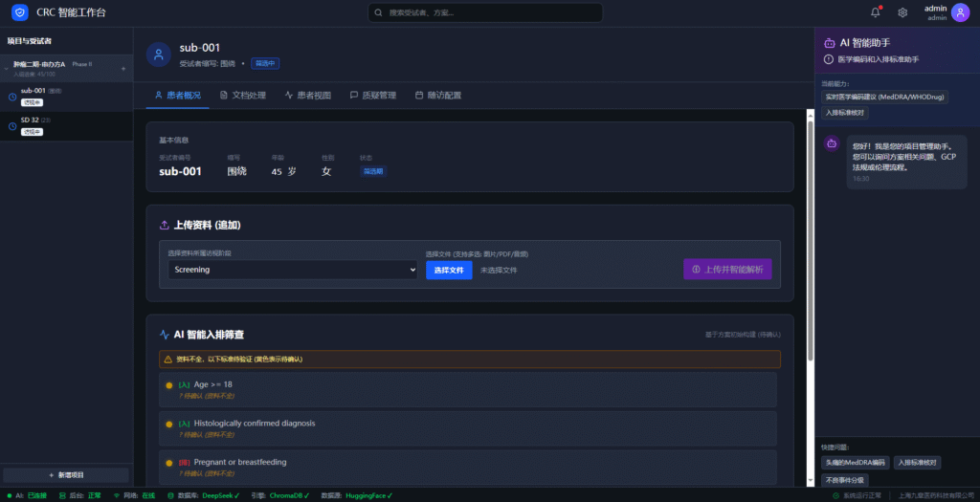980x502 pixels.
Task: Click the admin user avatar
Action: [960, 12]
